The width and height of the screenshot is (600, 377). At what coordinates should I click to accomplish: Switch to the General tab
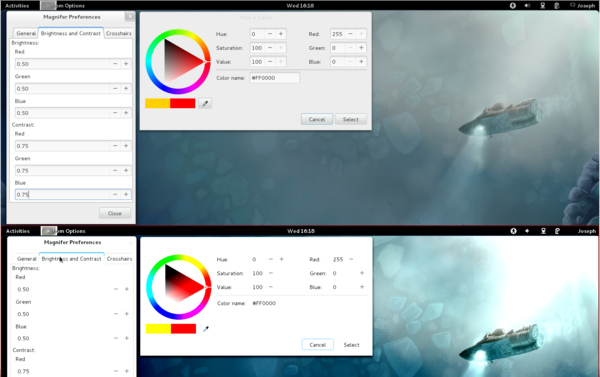[x=26, y=33]
